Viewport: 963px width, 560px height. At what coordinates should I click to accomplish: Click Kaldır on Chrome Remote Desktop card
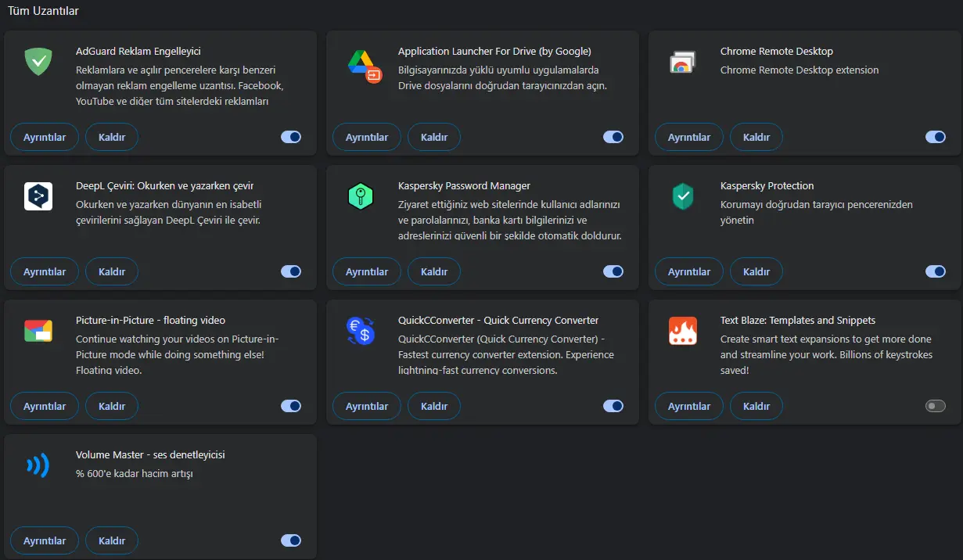pyautogui.click(x=756, y=137)
